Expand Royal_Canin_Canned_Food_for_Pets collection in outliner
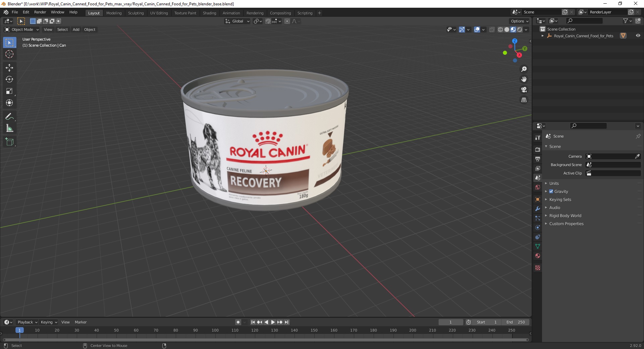This screenshot has height=349, width=644. [x=542, y=36]
